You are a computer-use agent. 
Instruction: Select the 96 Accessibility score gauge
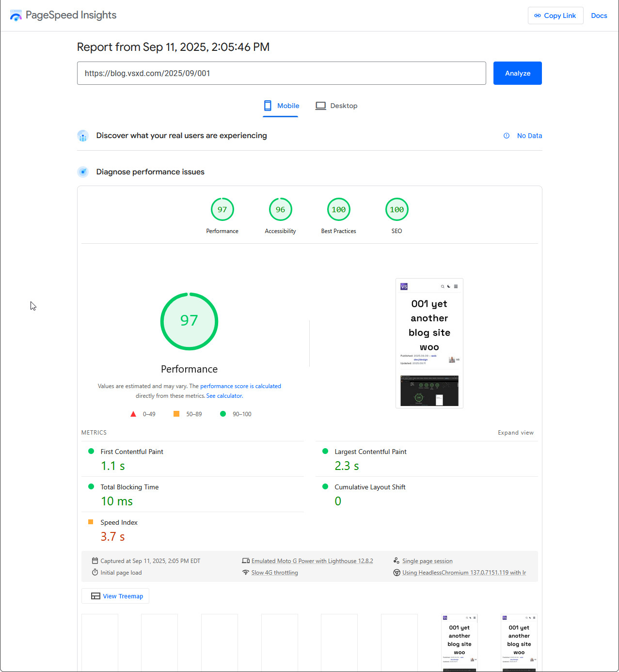(281, 210)
